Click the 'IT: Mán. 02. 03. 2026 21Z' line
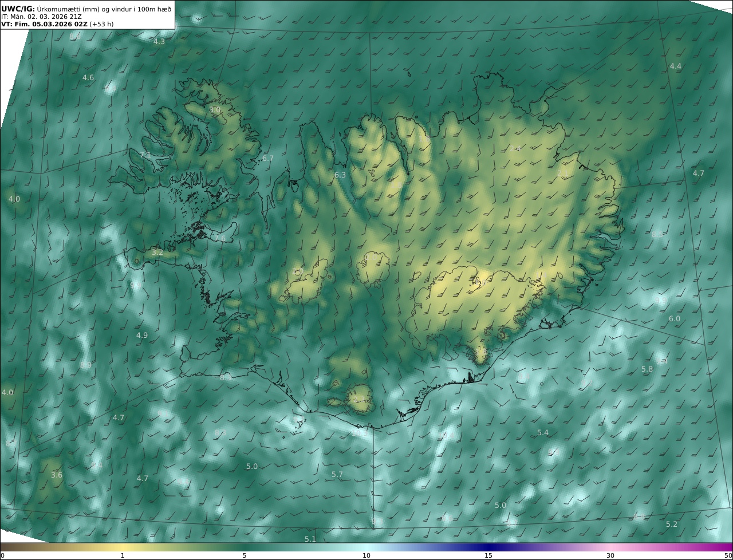 (x=41, y=17)
